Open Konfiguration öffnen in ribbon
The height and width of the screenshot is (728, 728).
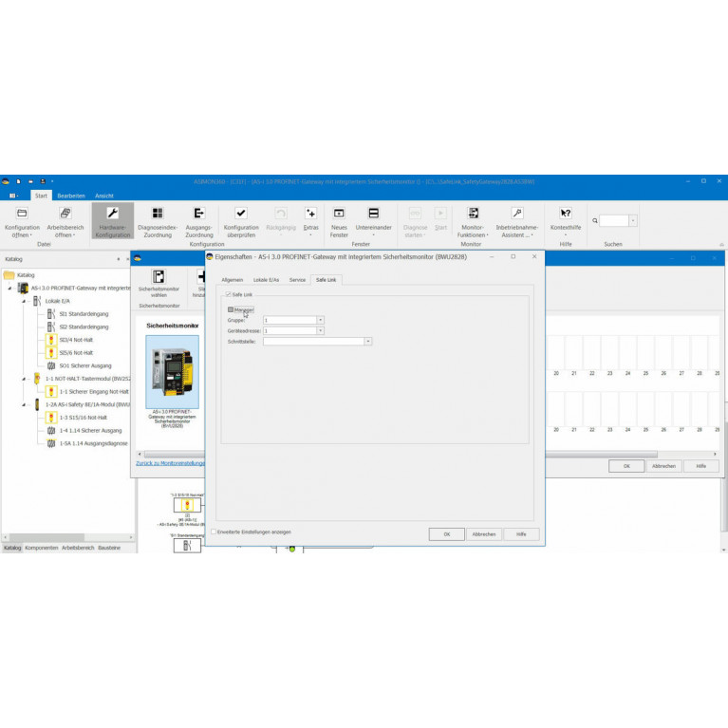tap(22, 222)
